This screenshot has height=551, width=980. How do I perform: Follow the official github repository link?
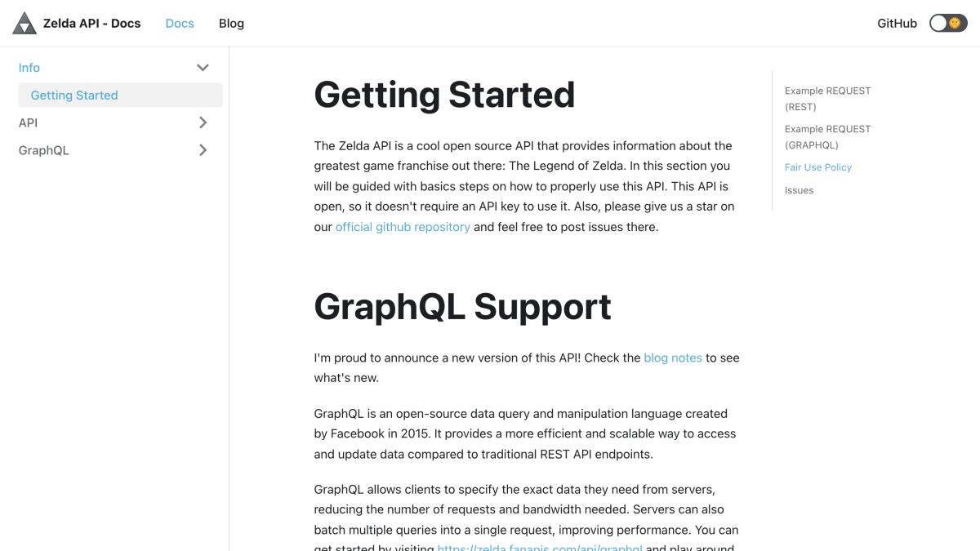point(403,227)
